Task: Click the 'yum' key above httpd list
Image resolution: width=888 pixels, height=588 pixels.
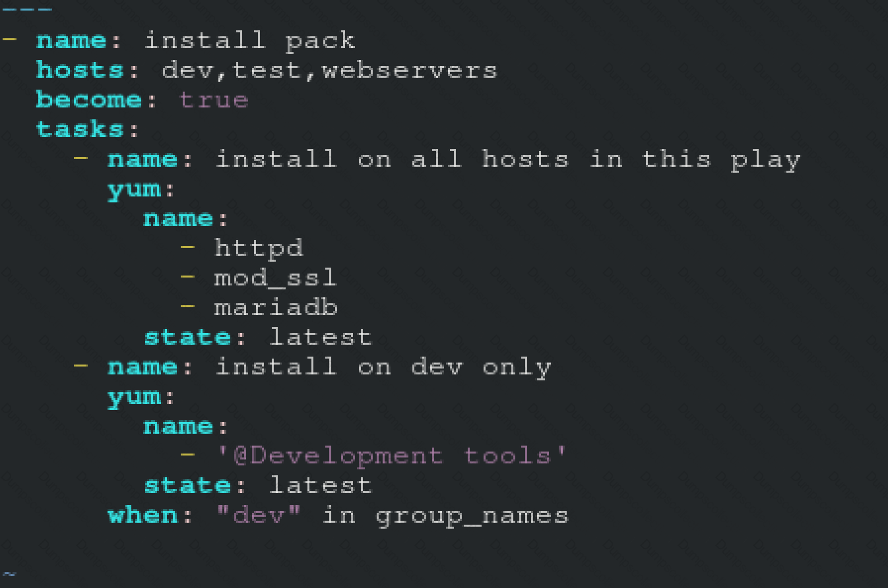Action: click(x=134, y=189)
